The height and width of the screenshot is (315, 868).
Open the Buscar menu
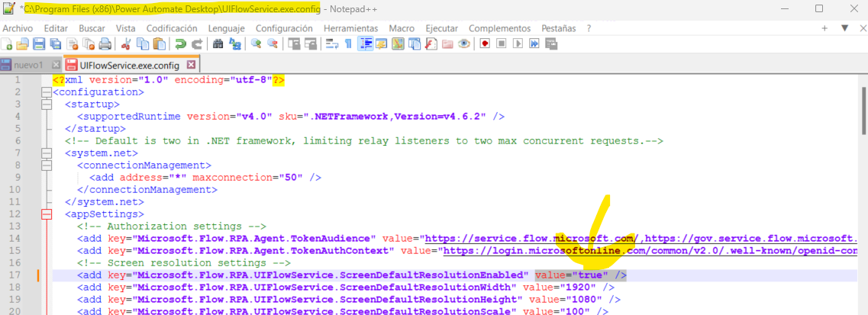(92, 28)
